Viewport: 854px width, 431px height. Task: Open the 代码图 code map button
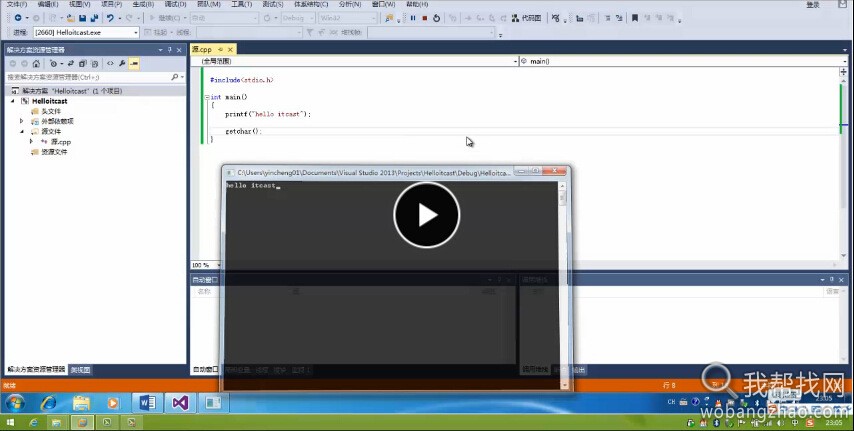click(x=527, y=18)
